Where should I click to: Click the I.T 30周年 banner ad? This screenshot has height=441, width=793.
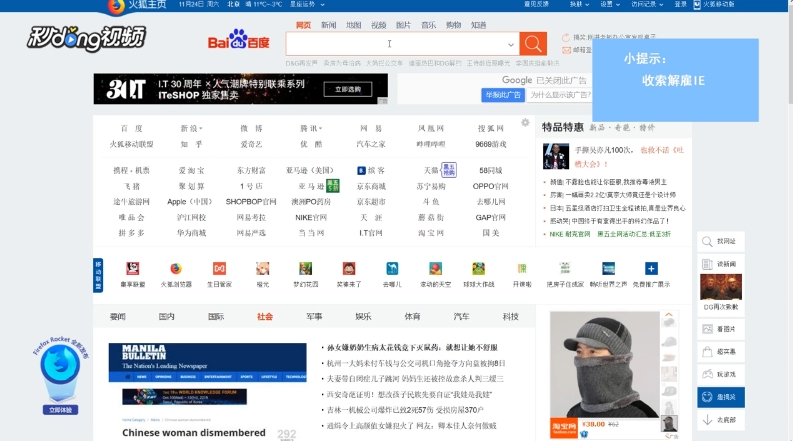(x=240, y=89)
